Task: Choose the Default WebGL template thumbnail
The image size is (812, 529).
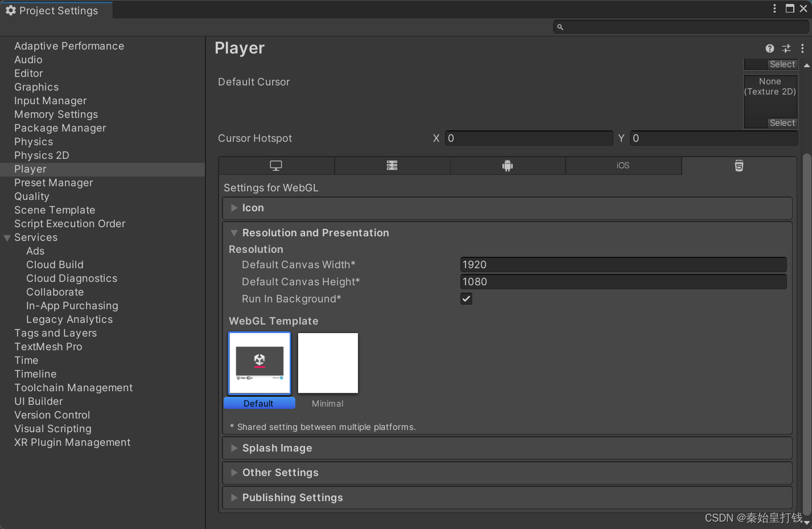Action: tap(259, 363)
